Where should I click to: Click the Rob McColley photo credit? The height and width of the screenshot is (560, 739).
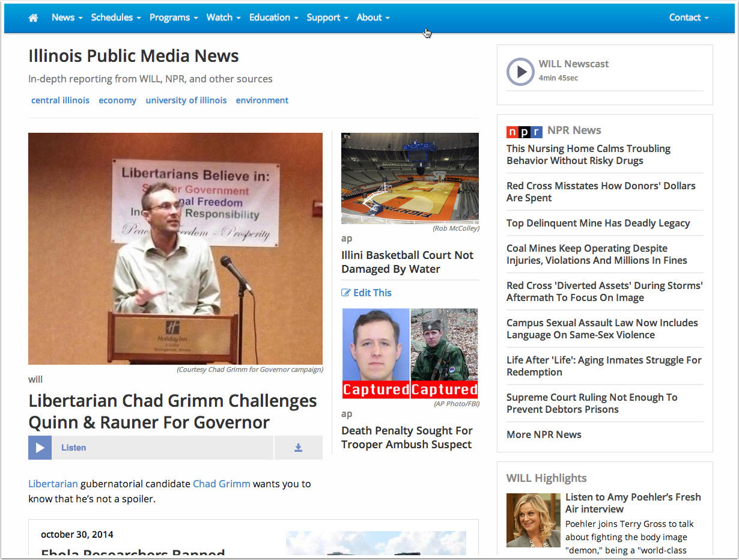point(455,228)
